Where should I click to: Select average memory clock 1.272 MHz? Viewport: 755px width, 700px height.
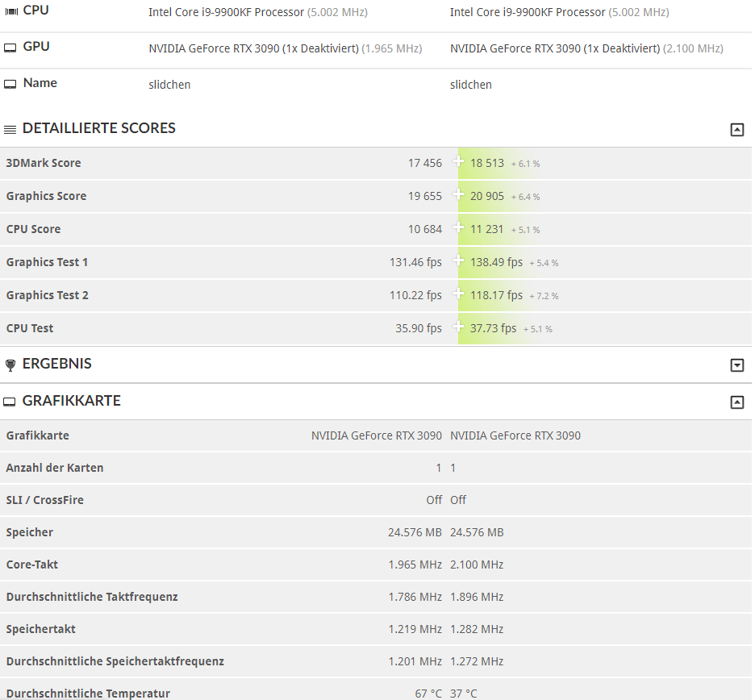[x=477, y=661]
